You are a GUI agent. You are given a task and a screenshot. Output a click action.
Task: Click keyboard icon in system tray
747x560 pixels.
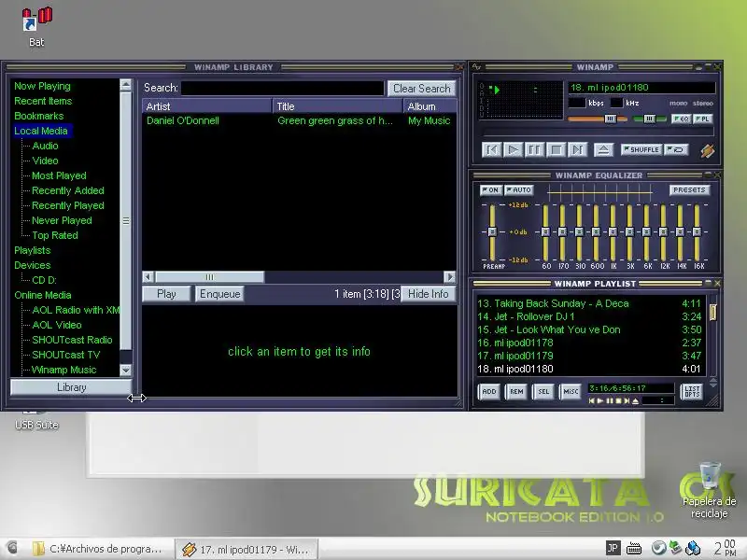coord(634,549)
